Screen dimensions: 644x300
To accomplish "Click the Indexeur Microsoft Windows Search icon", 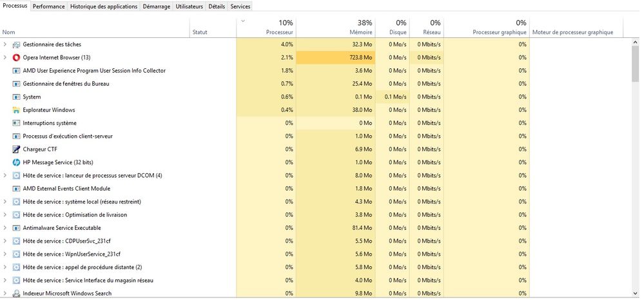I will pos(16,294).
